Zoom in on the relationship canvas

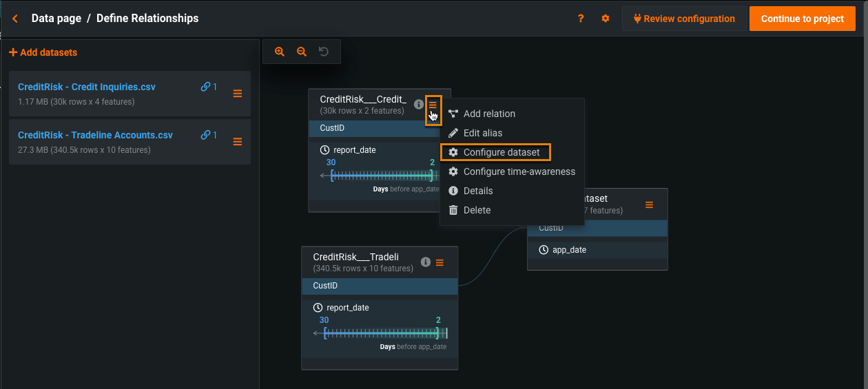click(280, 52)
